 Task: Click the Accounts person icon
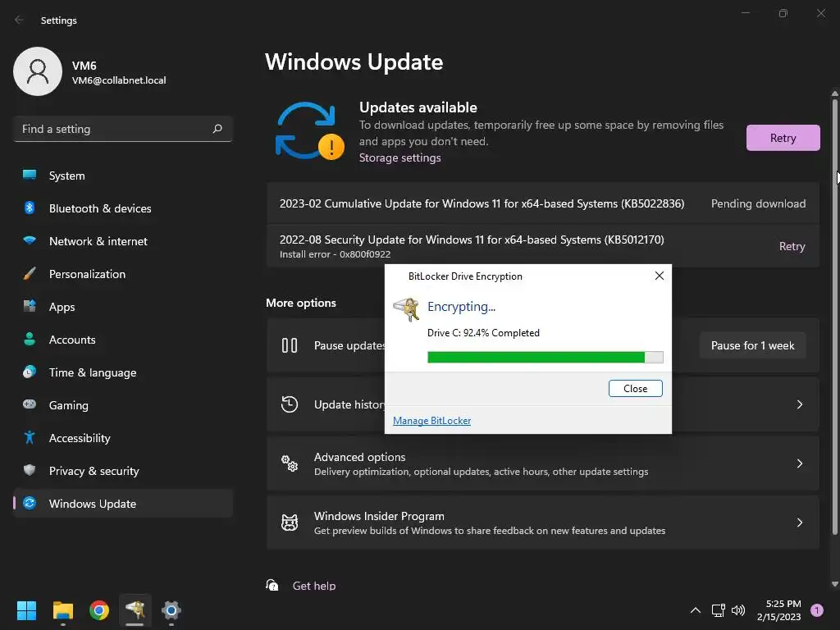30,339
